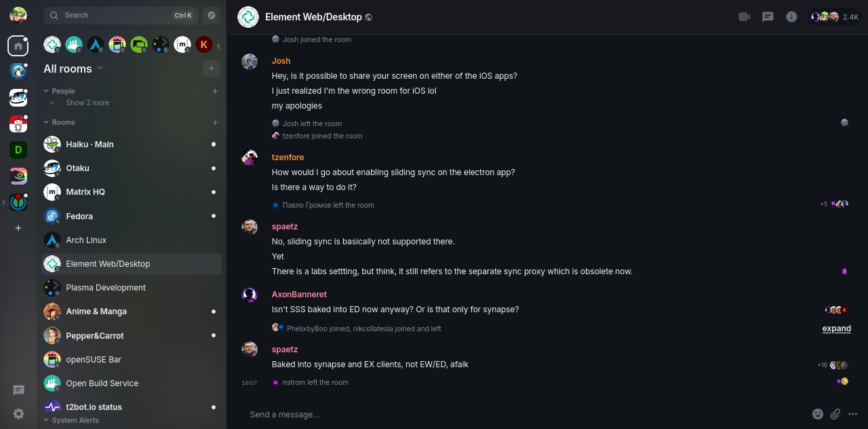Viewport: 868px width, 429px height.
Task: Open the Home space
Action: pyautogui.click(x=18, y=46)
